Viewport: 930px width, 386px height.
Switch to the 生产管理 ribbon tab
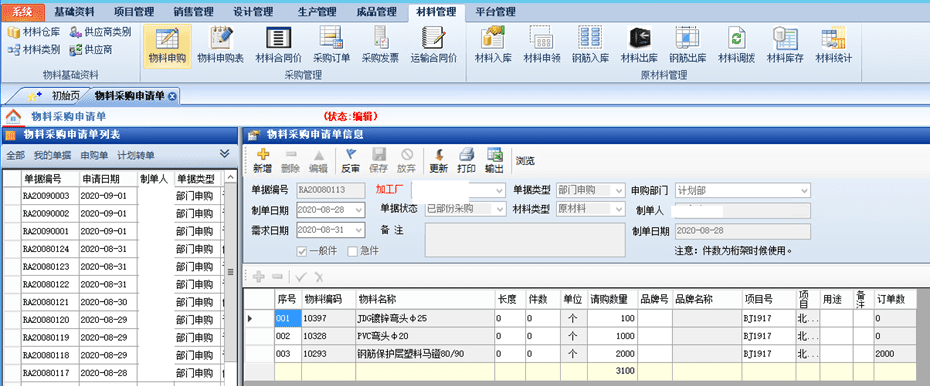pyautogui.click(x=315, y=12)
